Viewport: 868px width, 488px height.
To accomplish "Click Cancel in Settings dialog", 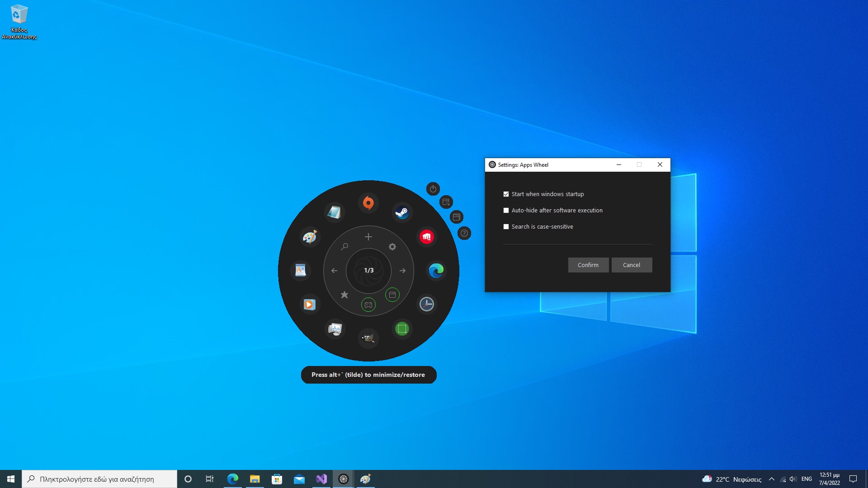I will pyautogui.click(x=631, y=265).
